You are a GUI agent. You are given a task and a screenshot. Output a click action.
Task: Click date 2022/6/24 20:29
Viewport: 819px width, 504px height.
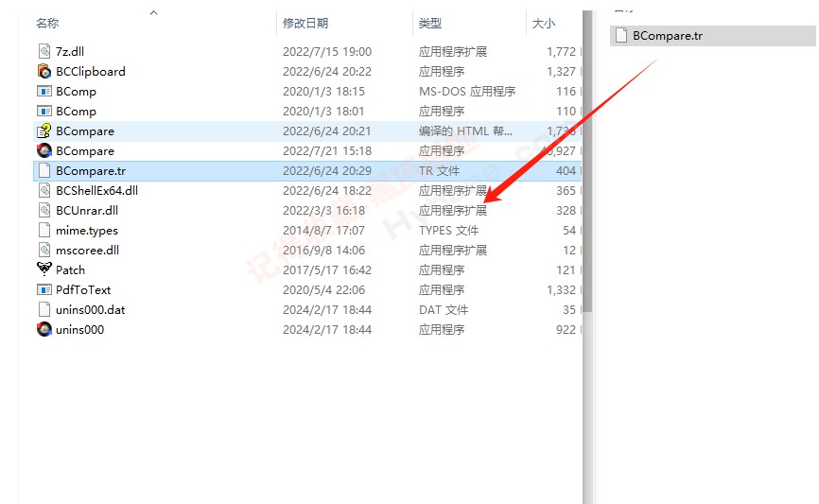coord(327,170)
